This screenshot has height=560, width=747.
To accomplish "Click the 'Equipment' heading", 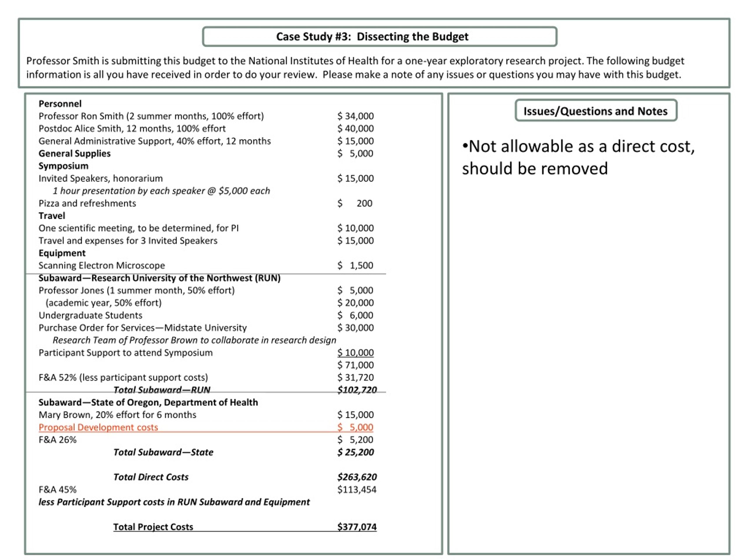I will coord(62,253).
